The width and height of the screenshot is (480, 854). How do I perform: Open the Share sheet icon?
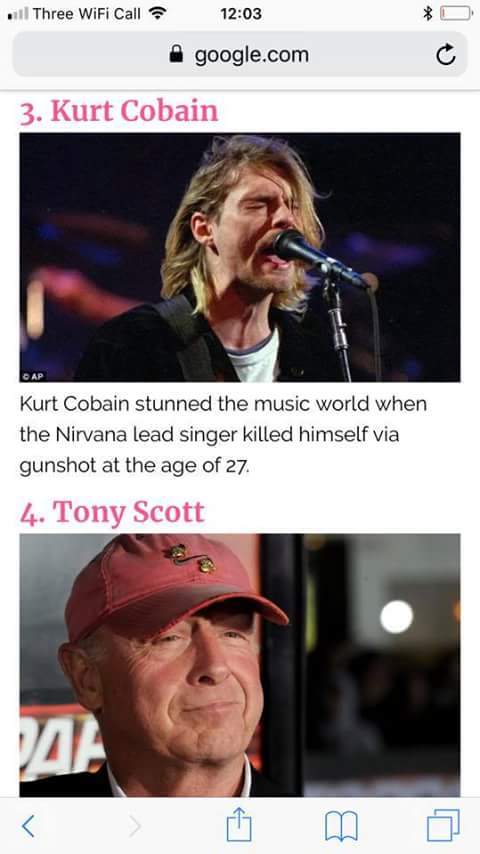[239, 824]
